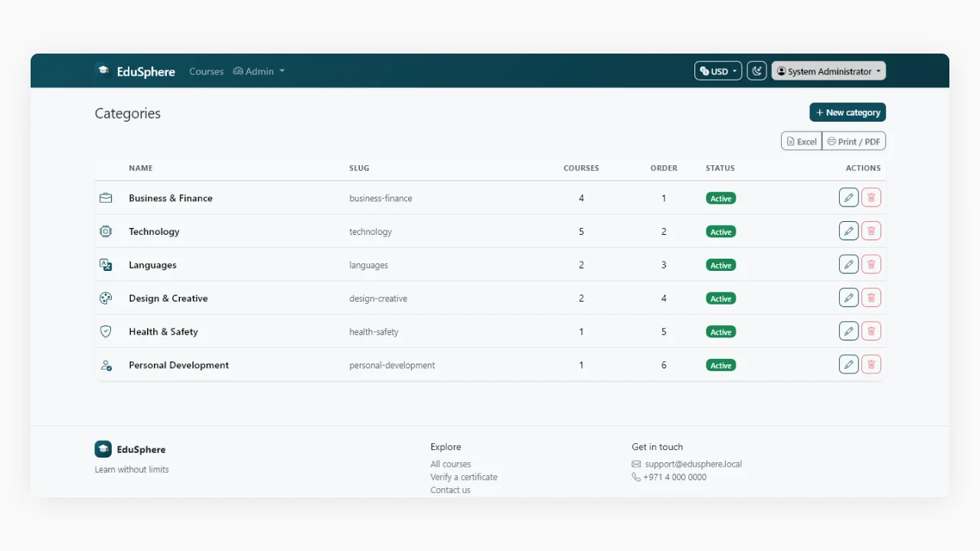Click the support@edusphere.local email address
The height and width of the screenshot is (551, 980).
point(694,464)
